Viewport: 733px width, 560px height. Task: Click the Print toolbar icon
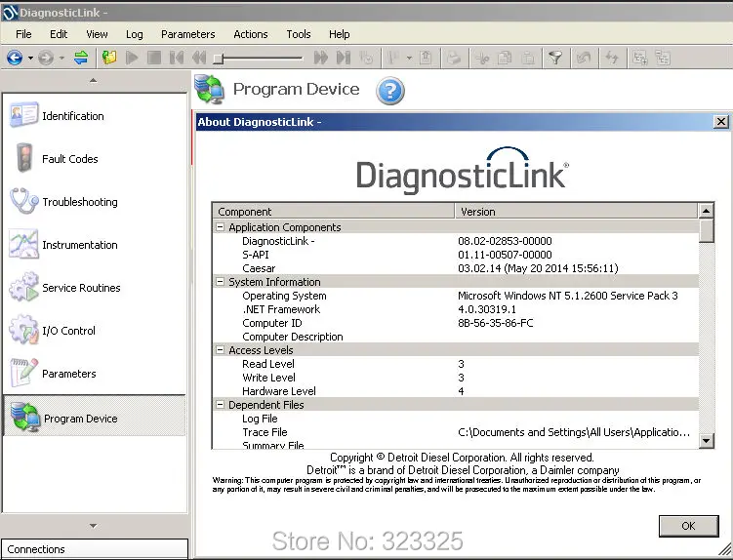pyautogui.click(x=454, y=58)
